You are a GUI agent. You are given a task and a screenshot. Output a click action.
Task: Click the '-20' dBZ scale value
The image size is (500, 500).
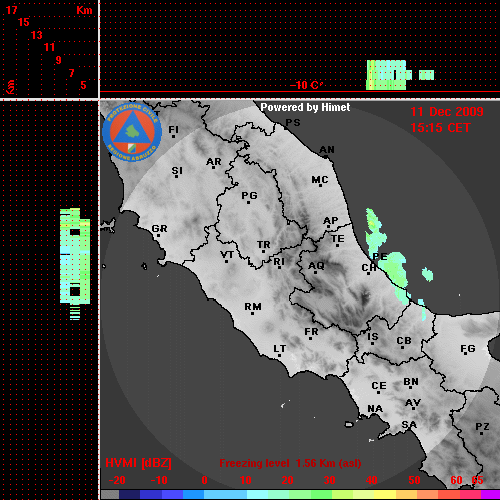117,480
